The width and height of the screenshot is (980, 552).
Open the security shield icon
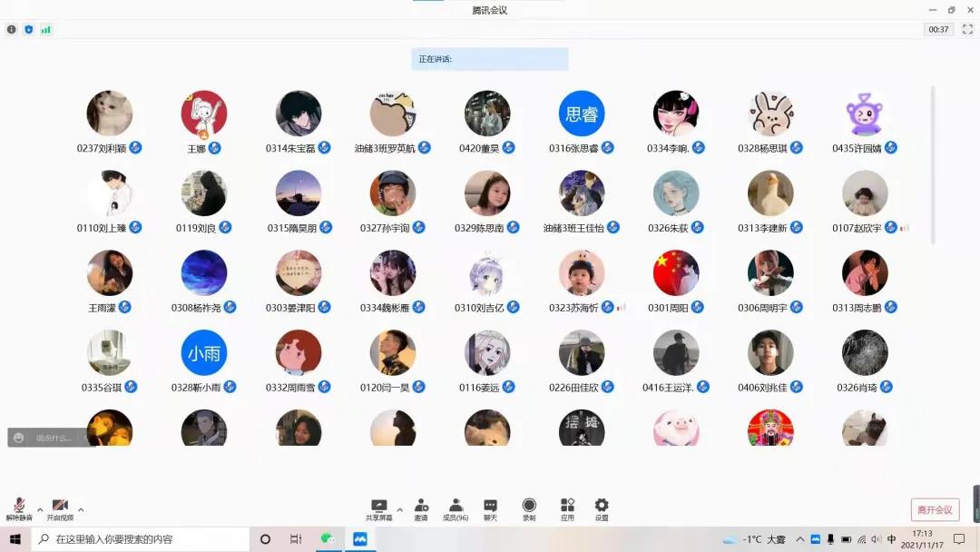point(28,29)
